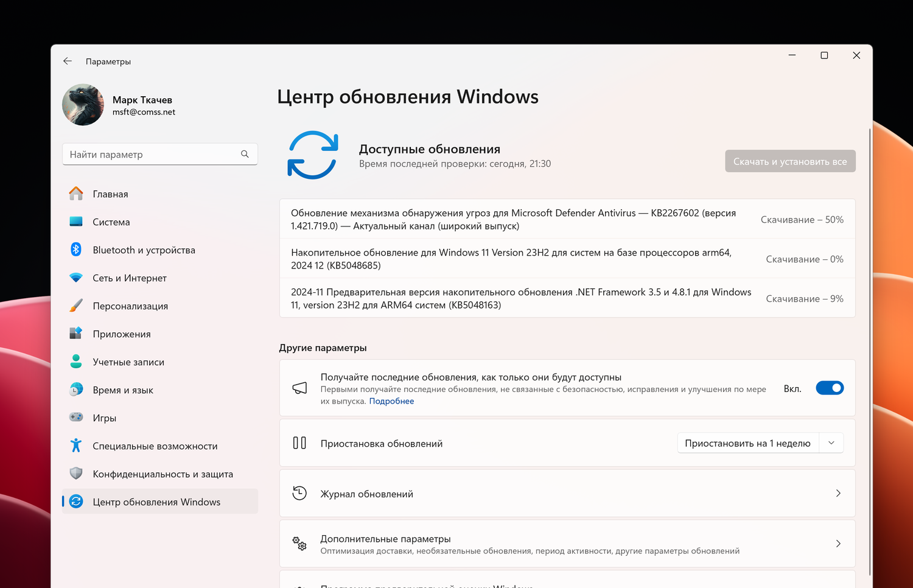The image size is (913, 588).
Task: Open Персонализация paintbrush icon
Action: click(76, 306)
